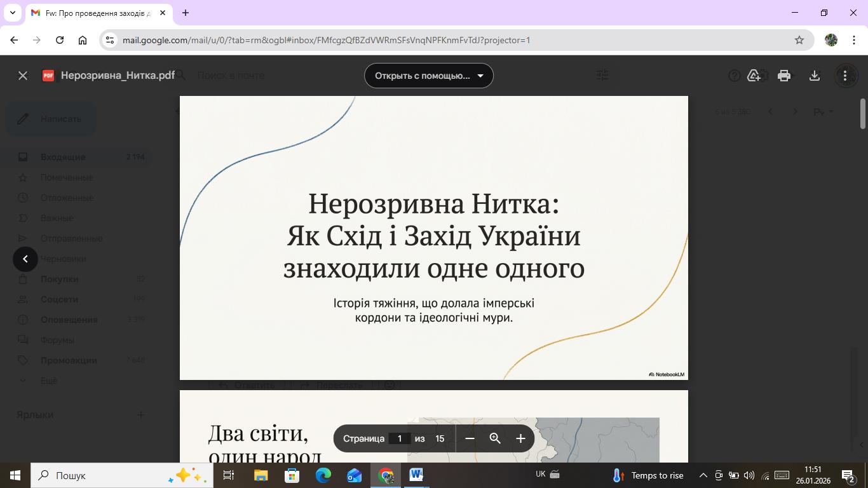Print the PDF using printer icon

[784, 76]
